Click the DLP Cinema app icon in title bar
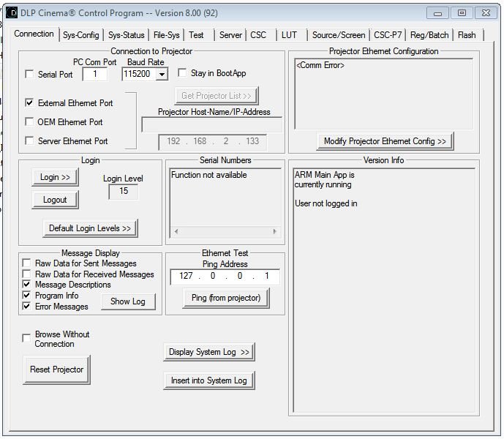The width and height of the screenshot is (504, 439). point(12,13)
